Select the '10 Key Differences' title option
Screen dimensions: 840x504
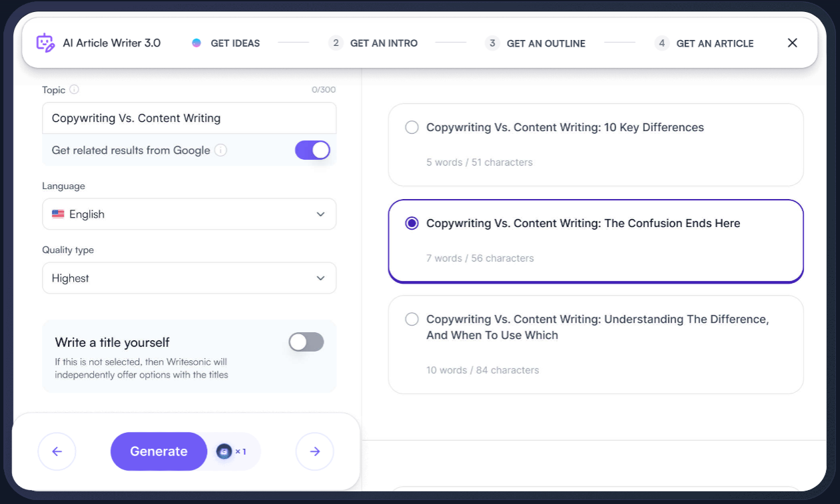click(412, 128)
